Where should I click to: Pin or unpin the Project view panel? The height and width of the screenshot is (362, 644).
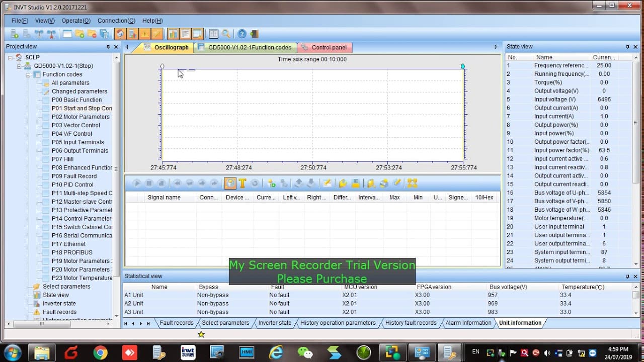108,47
